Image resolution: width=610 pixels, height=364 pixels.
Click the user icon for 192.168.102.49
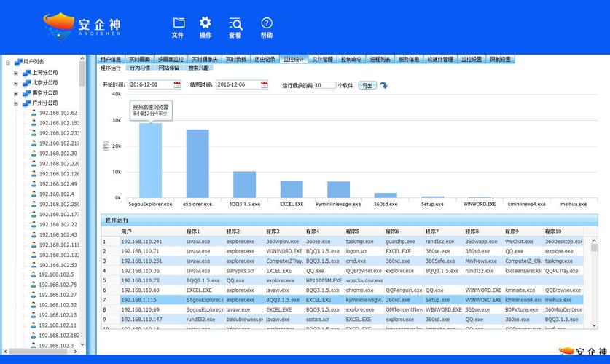34,183
